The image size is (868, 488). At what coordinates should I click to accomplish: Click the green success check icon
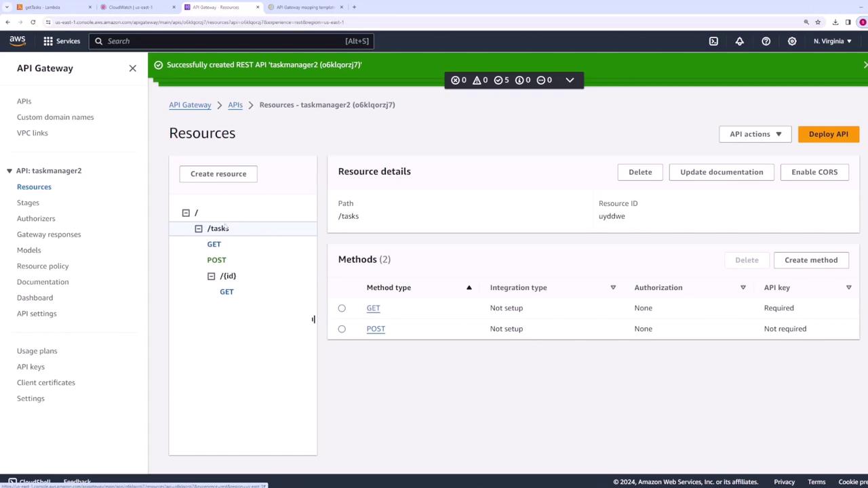[x=159, y=64]
